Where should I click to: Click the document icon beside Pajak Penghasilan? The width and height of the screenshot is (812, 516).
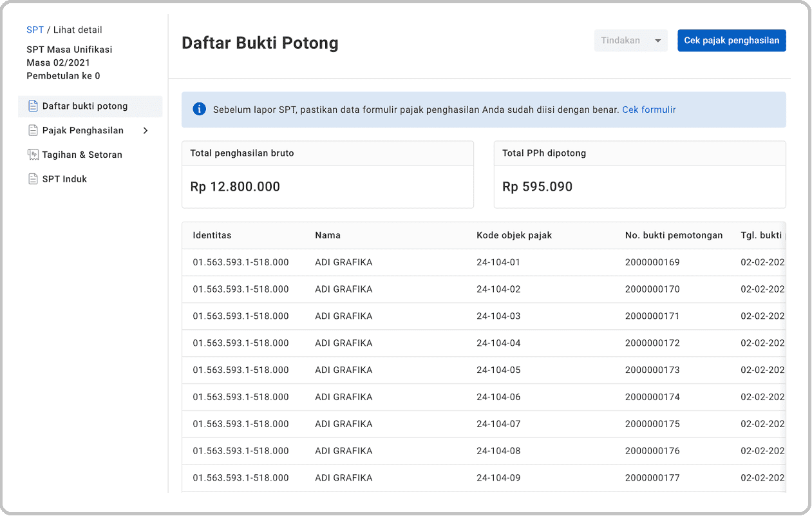(33, 131)
